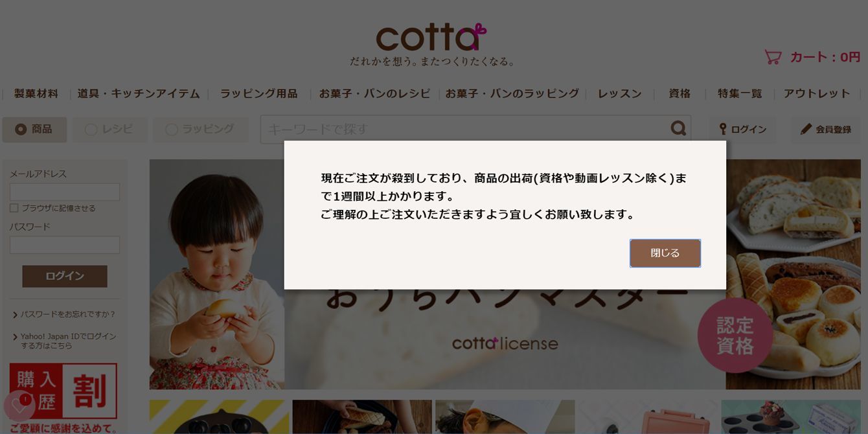Viewport: 868px width, 434px height.
Task: Check ブラウザに記憶させる checkbox
Action: [x=14, y=208]
